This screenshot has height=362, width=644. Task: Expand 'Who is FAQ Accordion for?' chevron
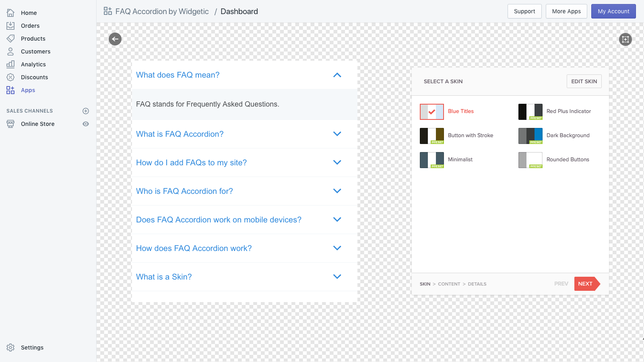[337, 191]
